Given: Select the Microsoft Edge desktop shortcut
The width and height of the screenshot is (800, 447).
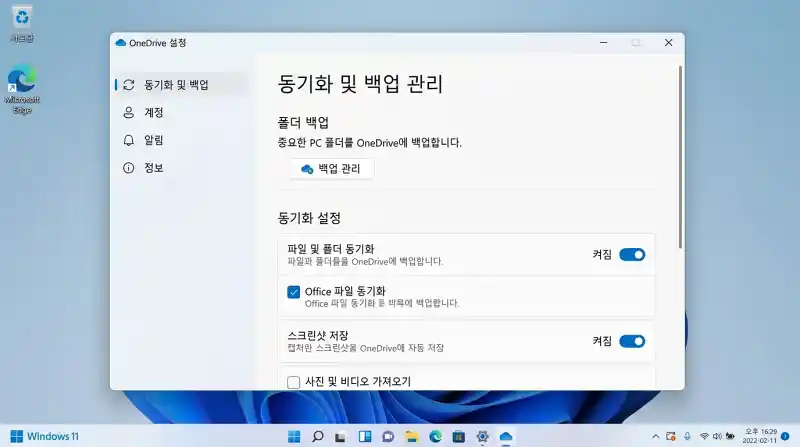Looking at the screenshot, I should [x=22, y=89].
